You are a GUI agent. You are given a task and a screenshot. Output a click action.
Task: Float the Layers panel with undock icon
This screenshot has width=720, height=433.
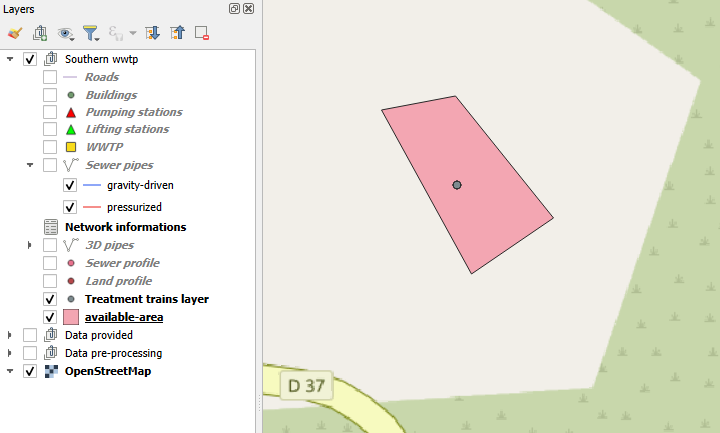[234, 8]
